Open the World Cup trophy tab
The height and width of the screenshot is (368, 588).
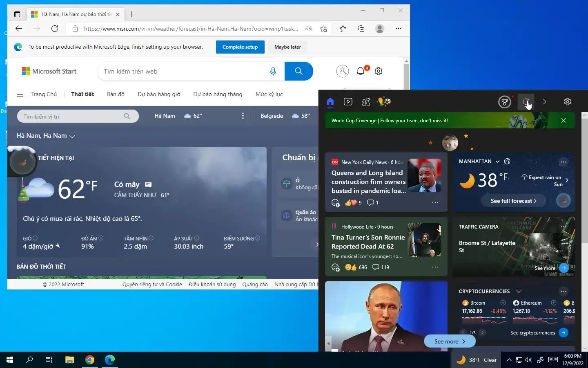(x=384, y=102)
